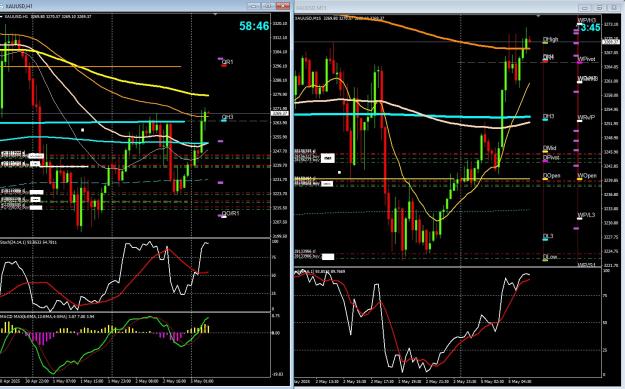Click the DLow label on M15 chart
Screen dimensions: 625x389
[x=550, y=257]
